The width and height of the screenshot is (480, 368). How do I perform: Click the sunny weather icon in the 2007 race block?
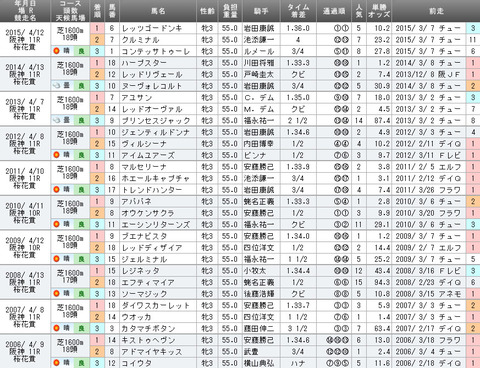tap(57, 328)
